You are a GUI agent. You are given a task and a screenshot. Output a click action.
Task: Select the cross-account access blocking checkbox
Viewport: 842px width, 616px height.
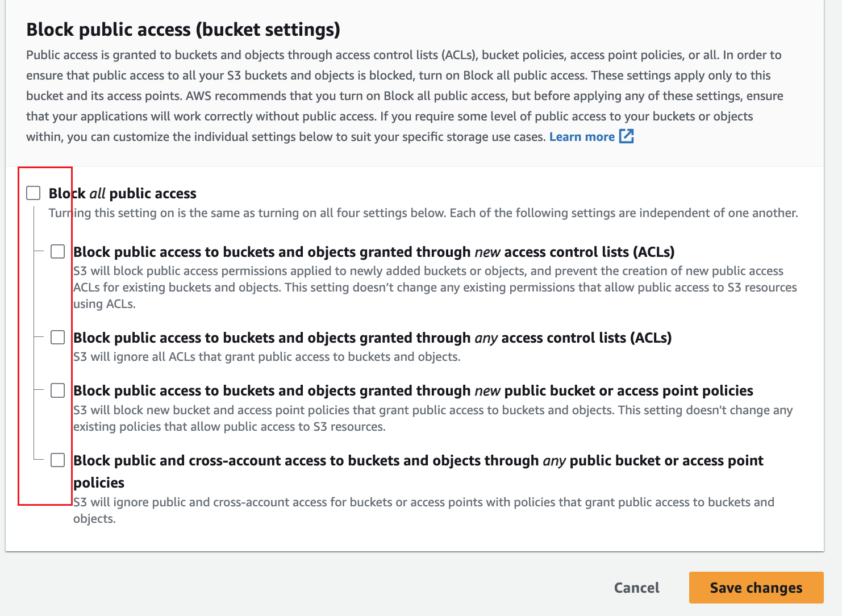pos(58,460)
